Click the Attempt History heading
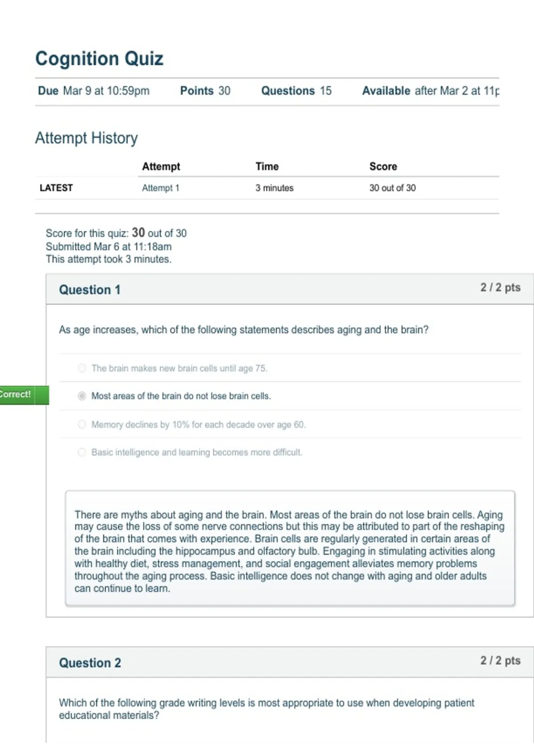 click(86, 138)
